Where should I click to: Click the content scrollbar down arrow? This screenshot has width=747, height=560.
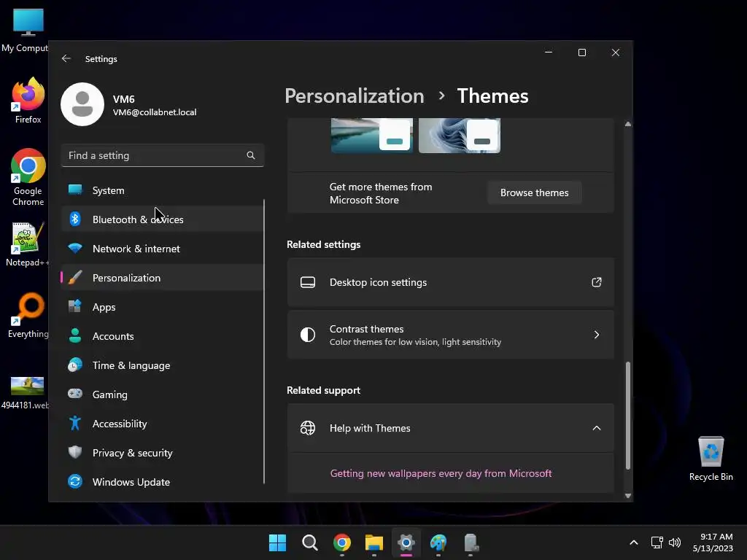point(628,496)
